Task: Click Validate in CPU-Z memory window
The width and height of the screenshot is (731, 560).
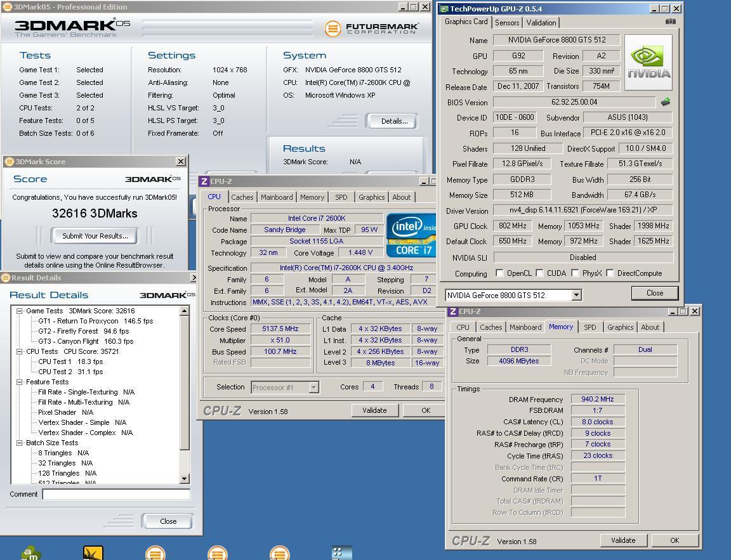Action: point(623,540)
